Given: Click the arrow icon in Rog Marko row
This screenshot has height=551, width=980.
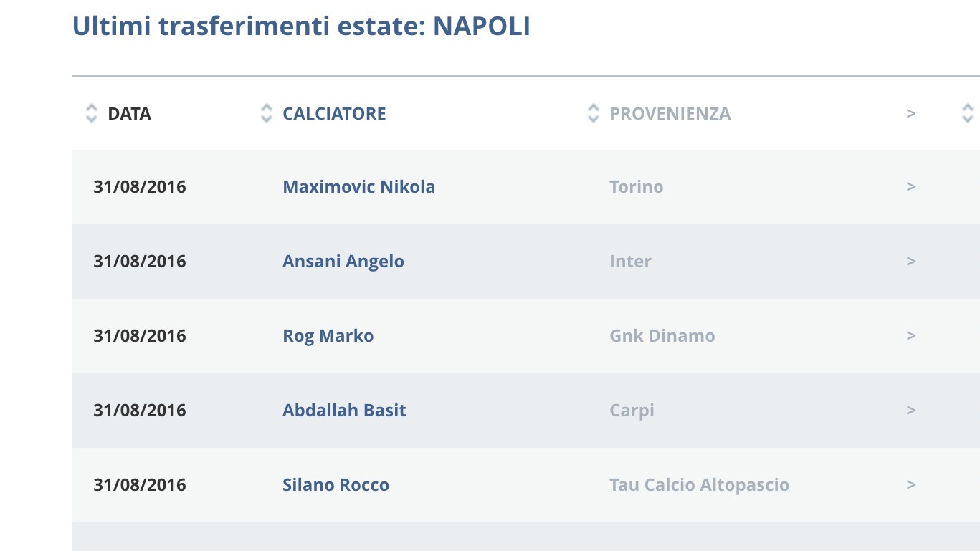Looking at the screenshot, I should 911,336.
